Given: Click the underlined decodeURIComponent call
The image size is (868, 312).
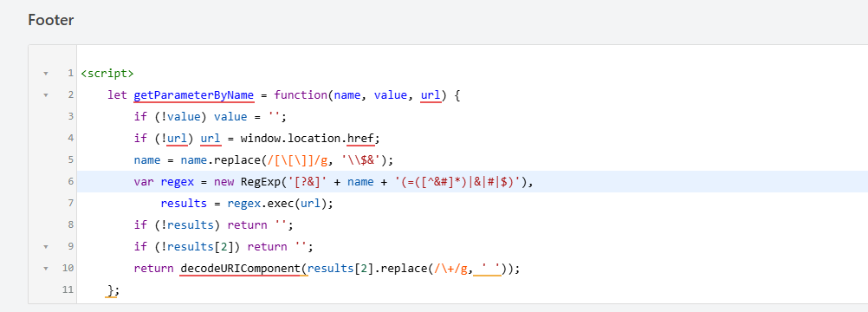Looking at the screenshot, I should click(x=240, y=268).
